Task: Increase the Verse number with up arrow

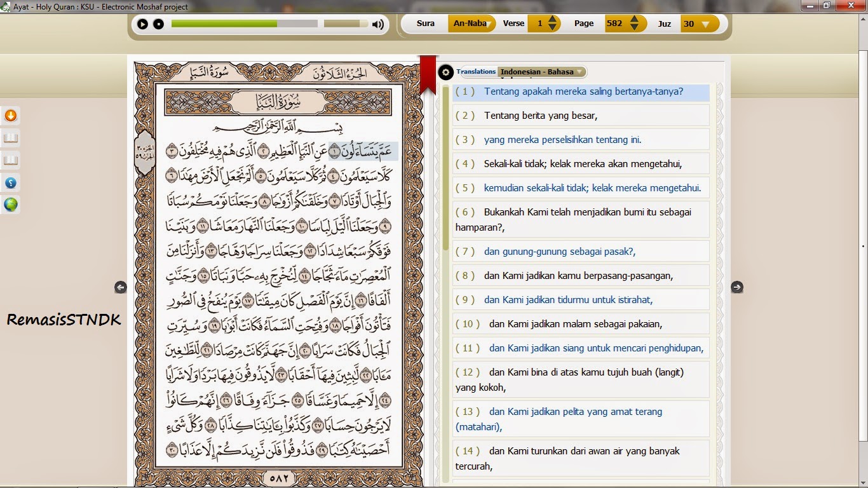Action: point(553,20)
